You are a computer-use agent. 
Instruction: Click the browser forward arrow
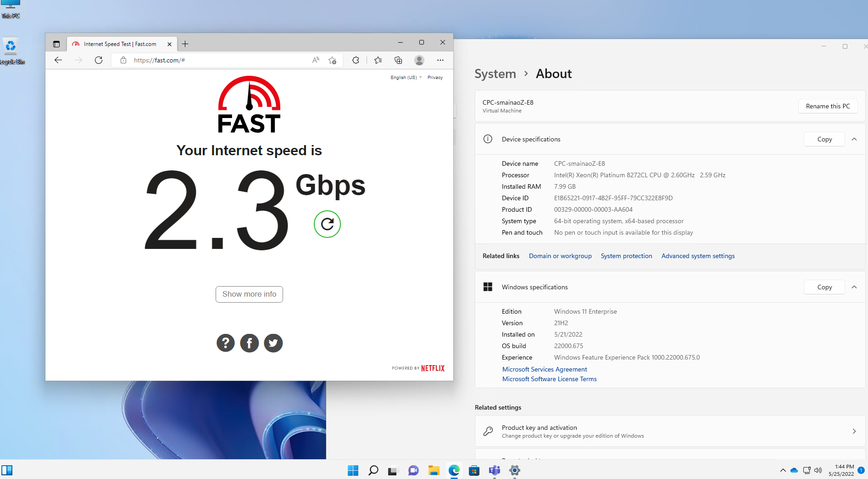click(x=78, y=60)
